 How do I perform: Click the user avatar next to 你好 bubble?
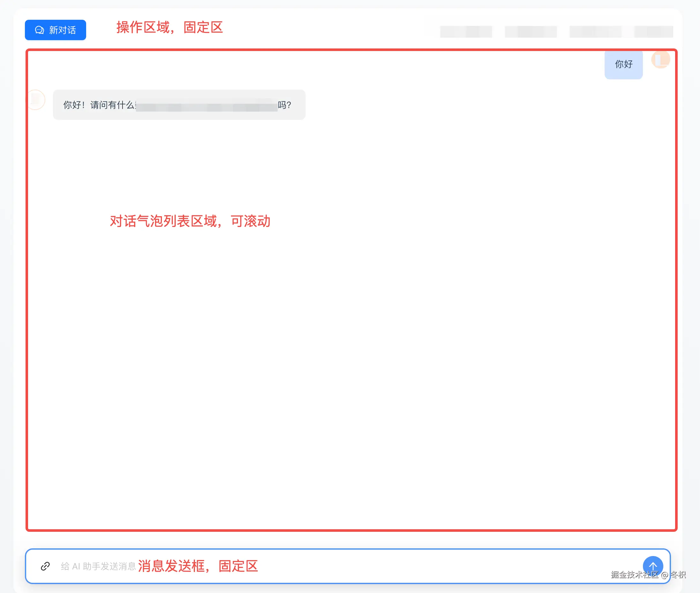point(660,60)
